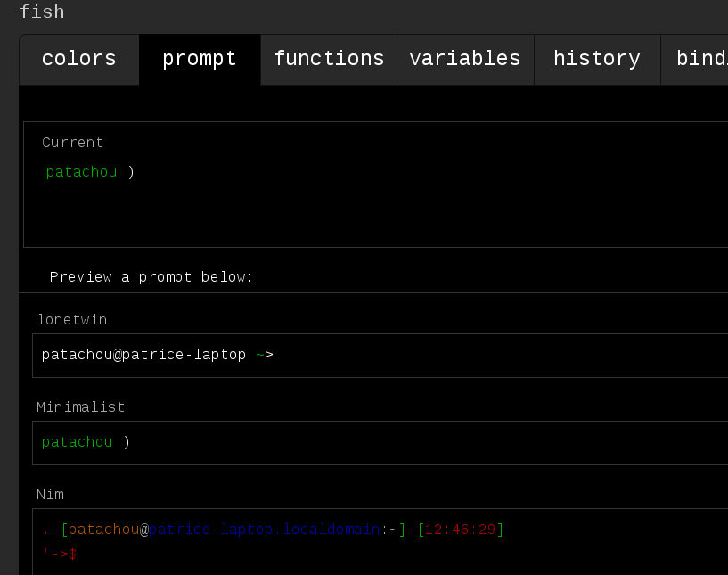Click the 12:46:29 timestamp in Nim prompt
The image size is (728, 575).
pyautogui.click(x=460, y=530)
